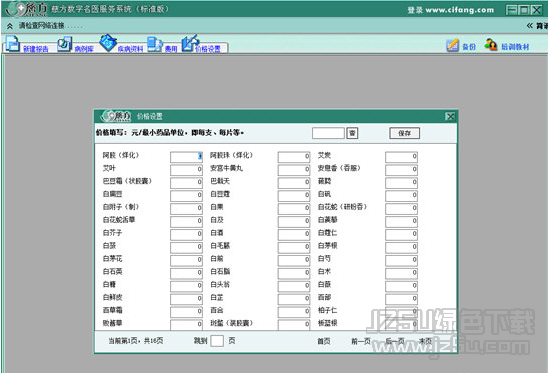This screenshot has width=548, height=373.
Task: Select price field for 白芷
Action: 294,299
